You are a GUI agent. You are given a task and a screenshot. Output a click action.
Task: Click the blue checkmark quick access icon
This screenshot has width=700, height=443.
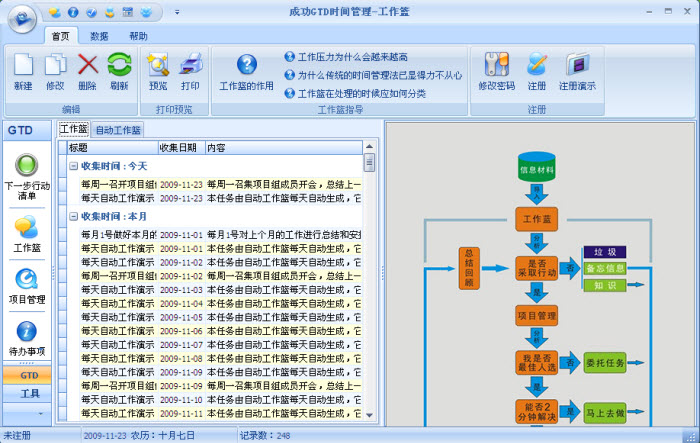pos(92,13)
